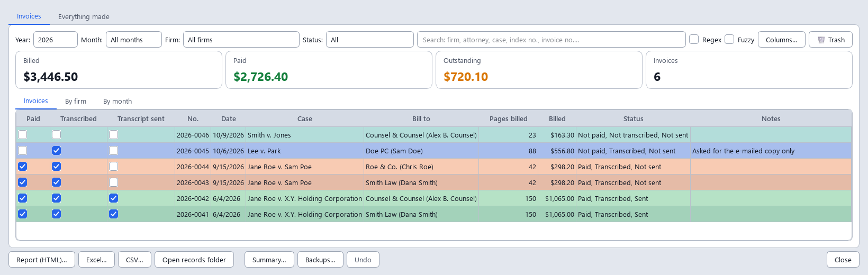Click the Paid $2,726.40 total
This screenshot has width=868, height=275.
[329, 70]
